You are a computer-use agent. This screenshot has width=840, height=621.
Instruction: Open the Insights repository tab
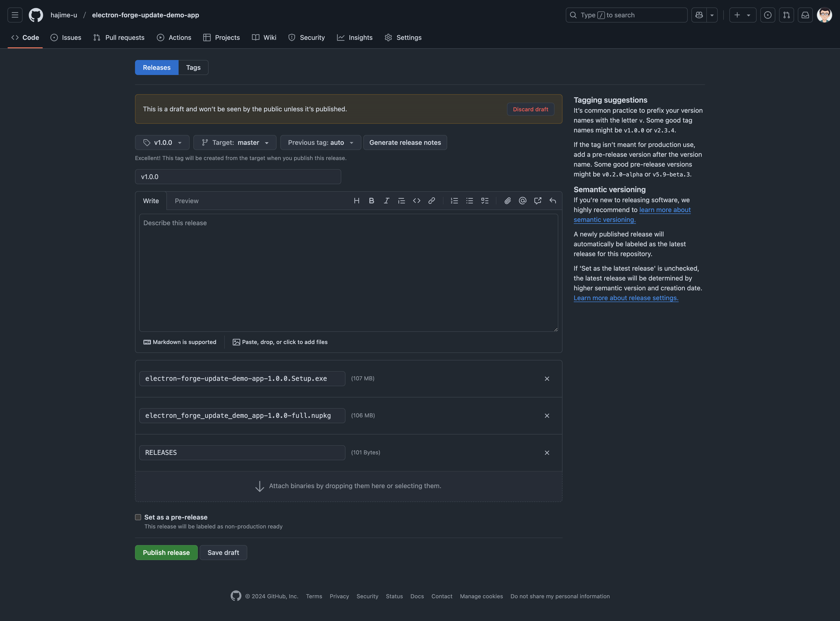[x=355, y=37]
